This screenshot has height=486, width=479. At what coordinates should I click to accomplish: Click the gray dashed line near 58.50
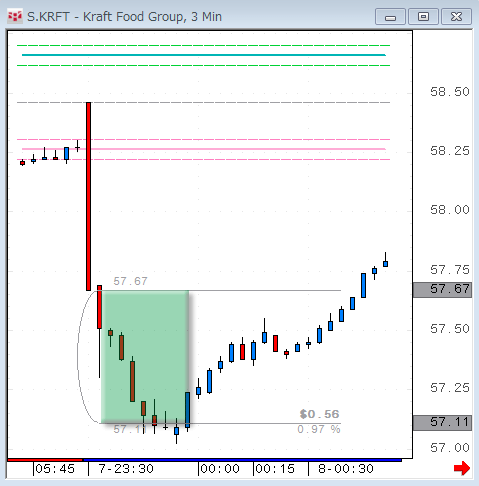(x=203, y=103)
